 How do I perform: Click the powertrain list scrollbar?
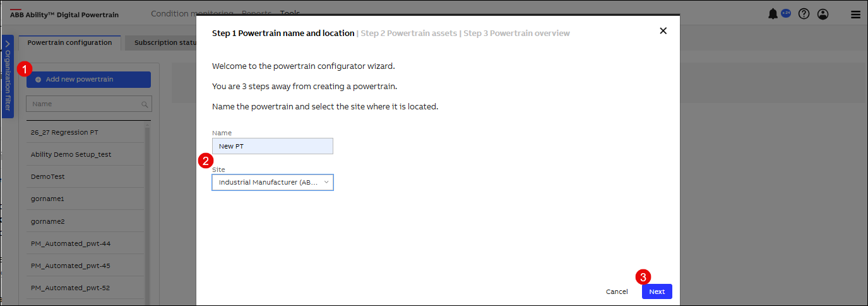pyautogui.click(x=148, y=209)
